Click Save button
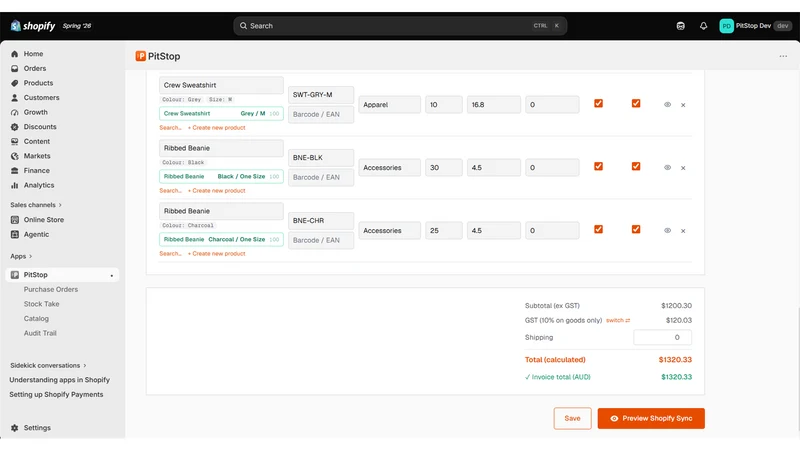Image resolution: width=800 pixels, height=450 pixels. [x=572, y=418]
